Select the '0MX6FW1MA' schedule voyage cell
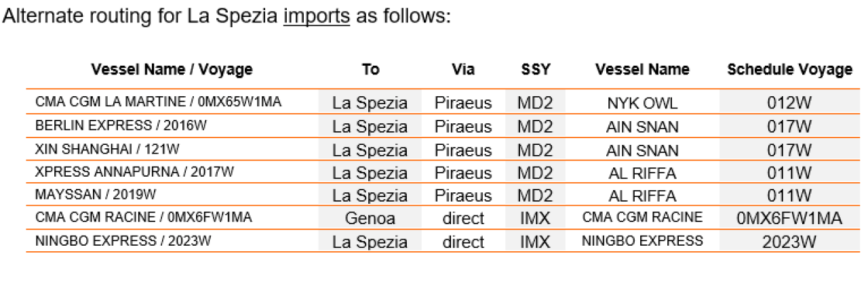 789,219
